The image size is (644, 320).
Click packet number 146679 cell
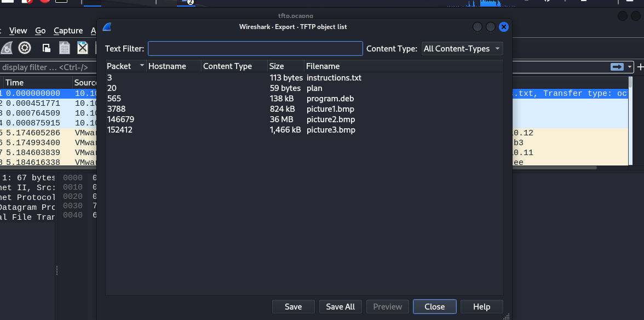click(x=120, y=119)
